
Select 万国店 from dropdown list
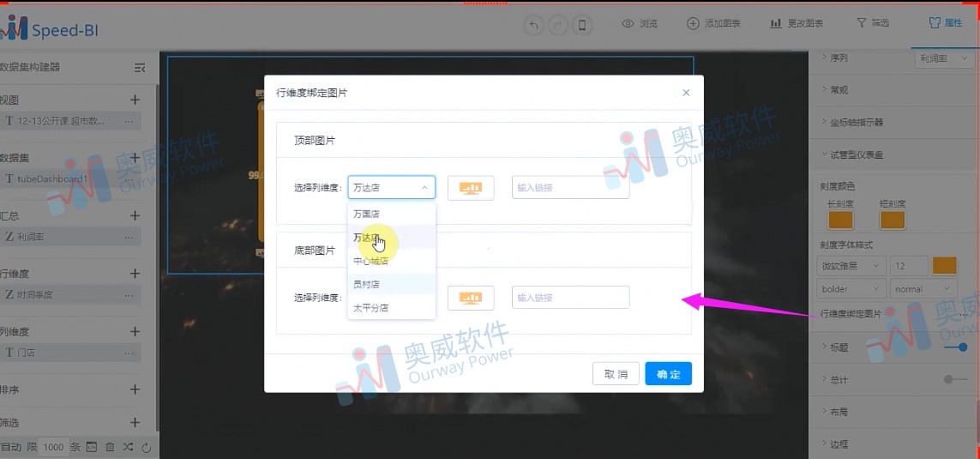tap(391, 214)
